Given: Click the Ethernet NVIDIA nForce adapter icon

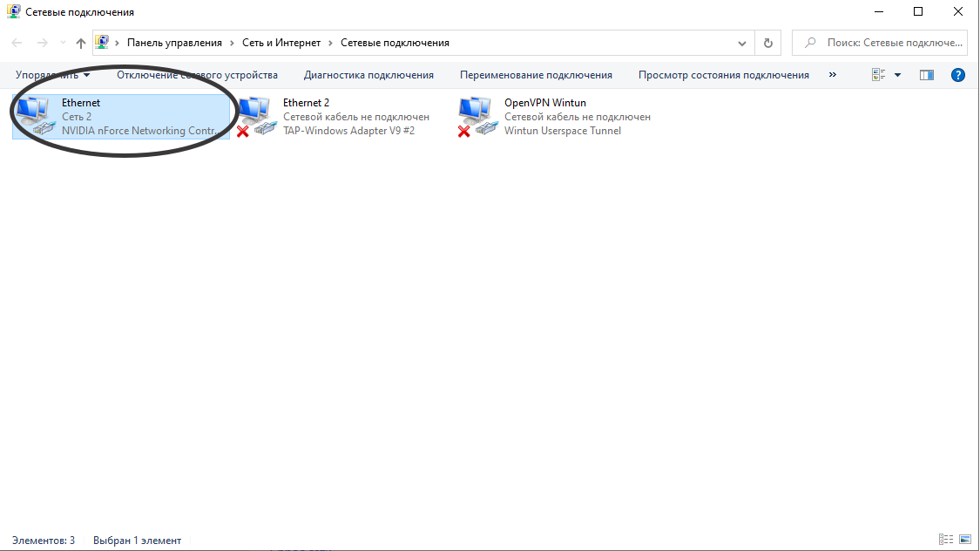Looking at the screenshot, I should pos(35,116).
